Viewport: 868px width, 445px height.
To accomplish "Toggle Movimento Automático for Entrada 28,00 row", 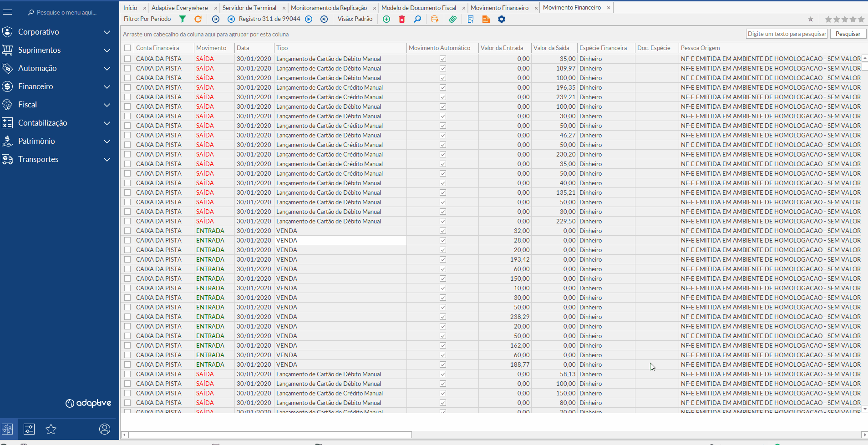I will coord(443,240).
